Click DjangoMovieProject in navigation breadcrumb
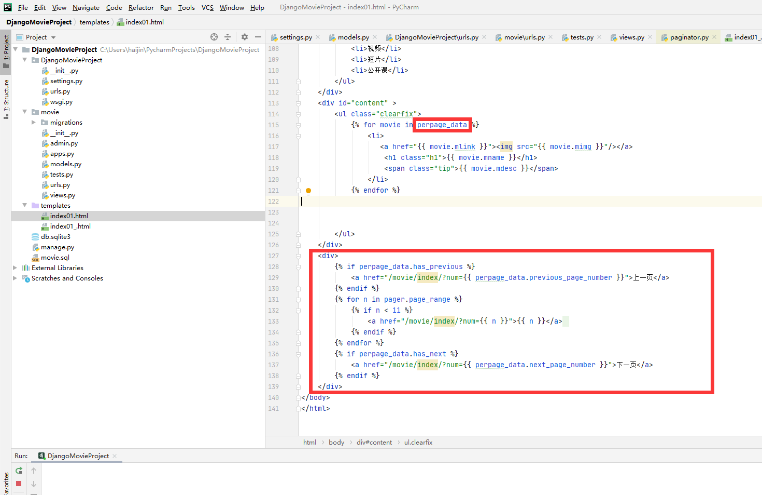 39,22
